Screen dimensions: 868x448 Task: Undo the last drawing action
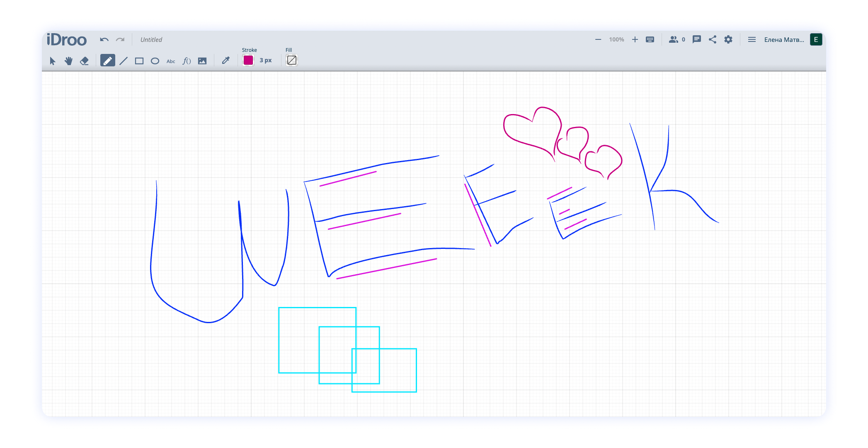click(x=104, y=39)
